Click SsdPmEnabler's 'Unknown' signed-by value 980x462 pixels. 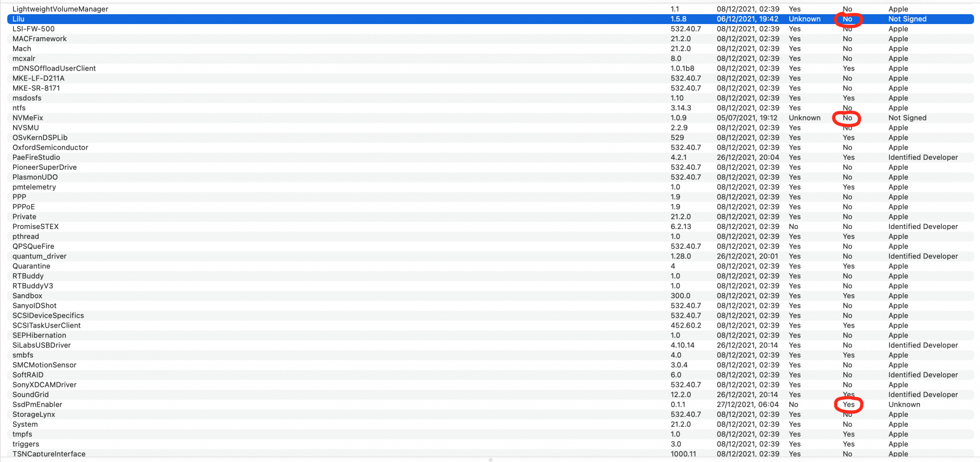click(x=905, y=405)
